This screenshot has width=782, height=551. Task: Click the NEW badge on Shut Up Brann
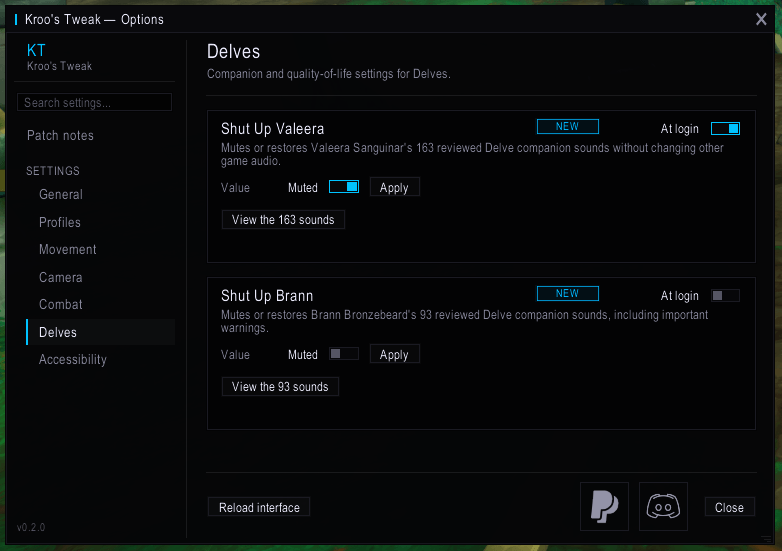pos(568,293)
